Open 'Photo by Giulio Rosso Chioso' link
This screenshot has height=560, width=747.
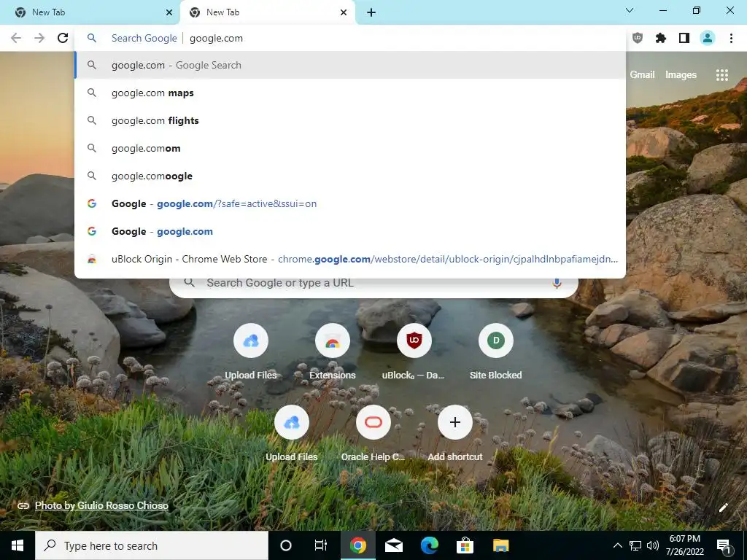point(101,505)
